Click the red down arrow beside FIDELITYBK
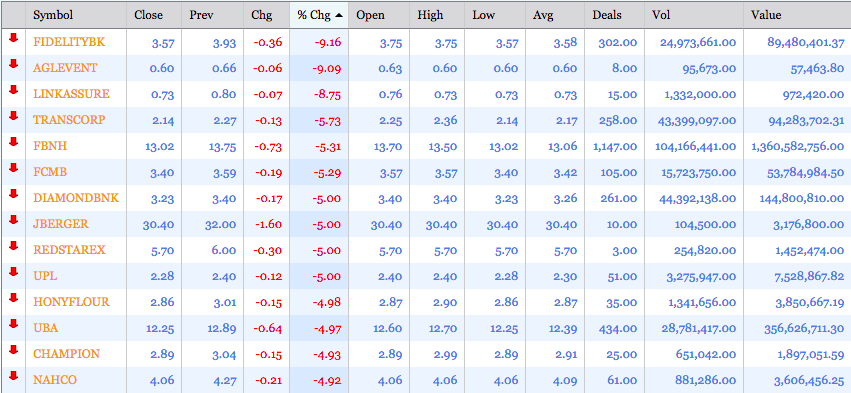The width and height of the screenshot is (851, 393). tap(14, 37)
